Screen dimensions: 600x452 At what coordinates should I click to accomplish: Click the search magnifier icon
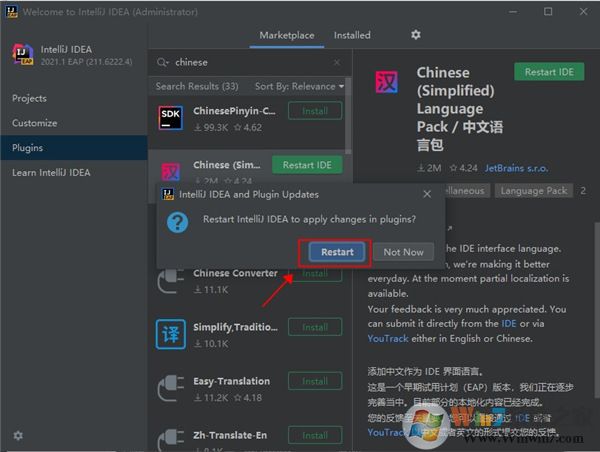pyautogui.click(x=162, y=62)
